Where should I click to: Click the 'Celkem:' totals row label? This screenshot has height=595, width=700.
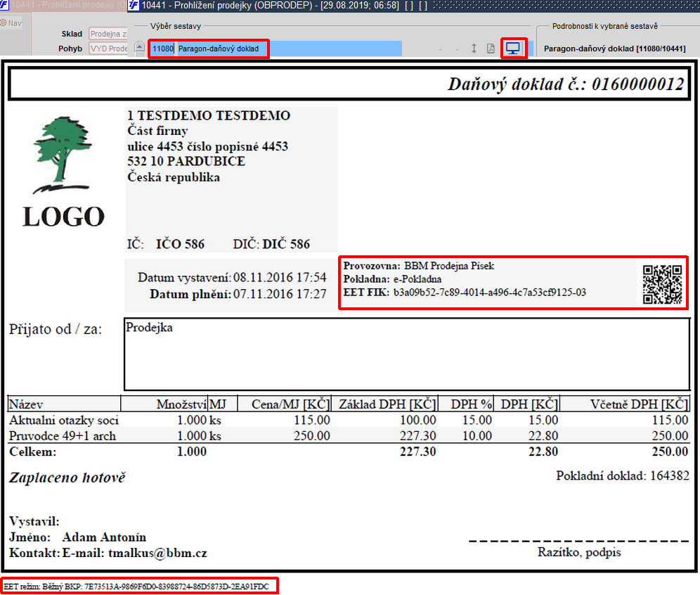point(32,452)
